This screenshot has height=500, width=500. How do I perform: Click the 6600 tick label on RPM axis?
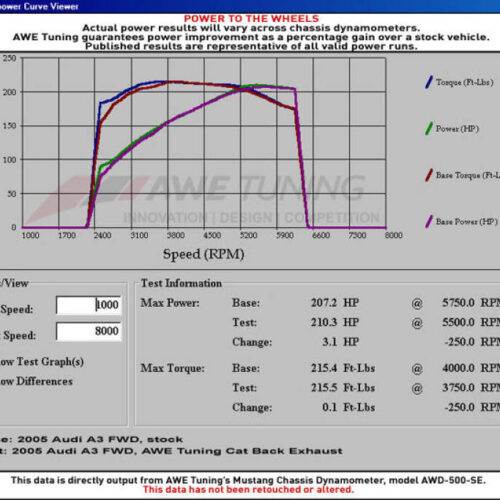pyautogui.click(x=321, y=235)
